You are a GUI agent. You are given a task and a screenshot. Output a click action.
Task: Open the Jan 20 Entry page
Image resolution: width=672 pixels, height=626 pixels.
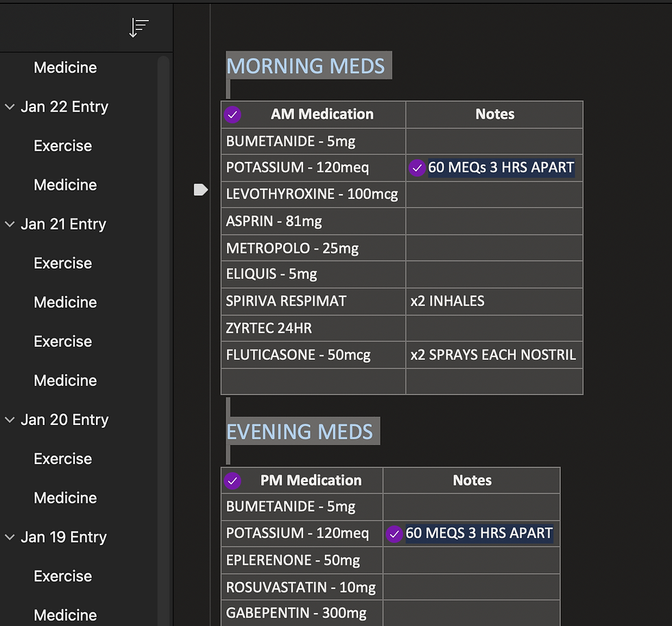coord(64,420)
